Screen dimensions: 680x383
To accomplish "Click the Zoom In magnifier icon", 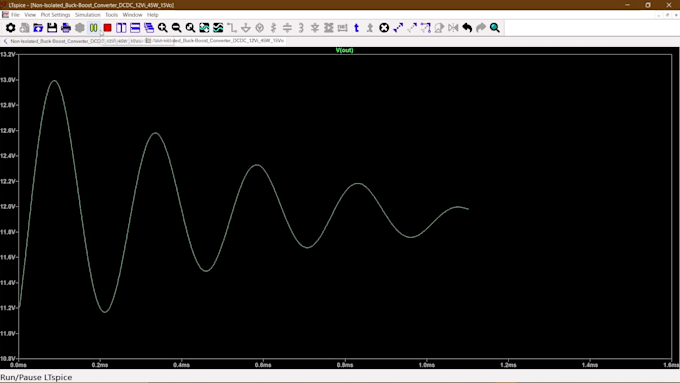I will 163,28.
